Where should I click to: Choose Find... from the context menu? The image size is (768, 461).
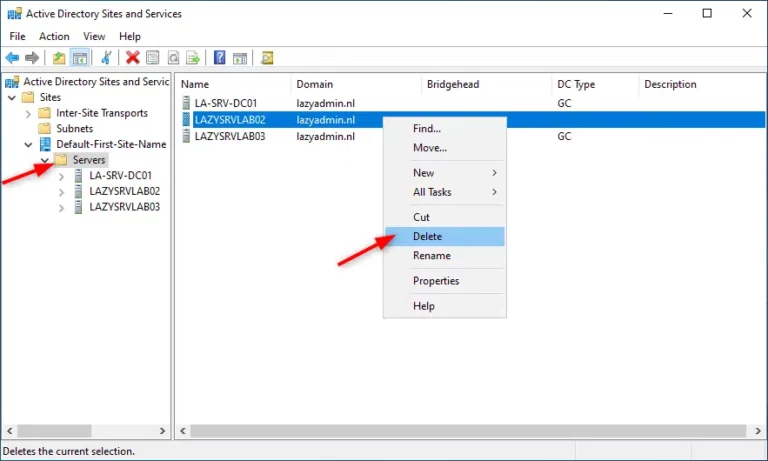[x=445, y=128]
